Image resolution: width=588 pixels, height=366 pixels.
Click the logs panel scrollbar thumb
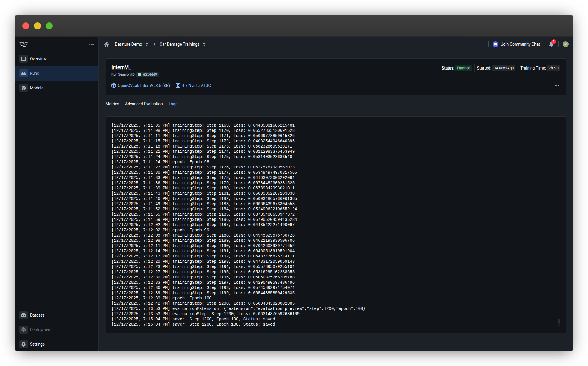(x=559, y=321)
